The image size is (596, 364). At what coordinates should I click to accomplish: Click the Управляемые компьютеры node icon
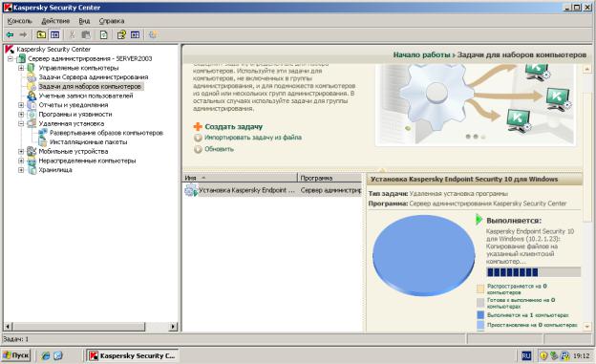(x=32, y=68)
